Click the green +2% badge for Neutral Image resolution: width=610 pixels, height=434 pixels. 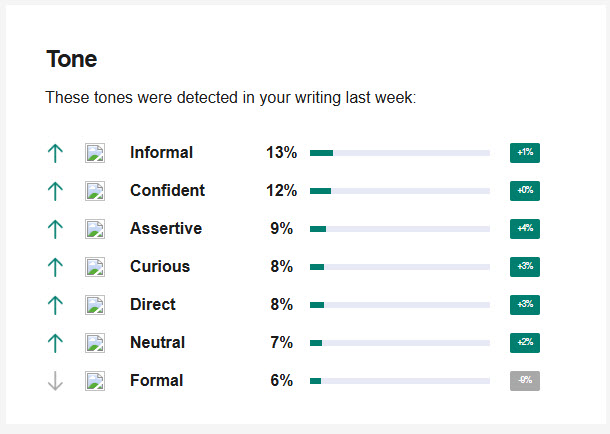tap(525, 343)
